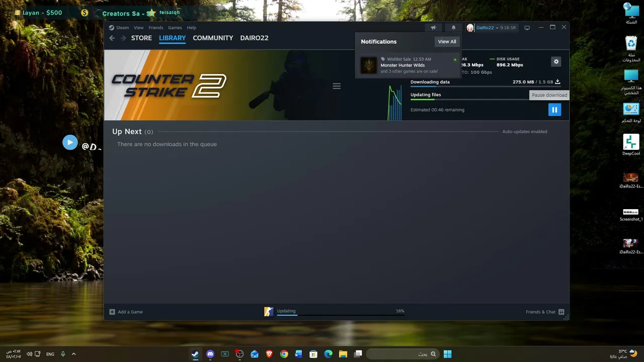This screenshot has width=644, height=362.
Task: Switch Steam to Big Picture mode
Action: pos(527,28)
